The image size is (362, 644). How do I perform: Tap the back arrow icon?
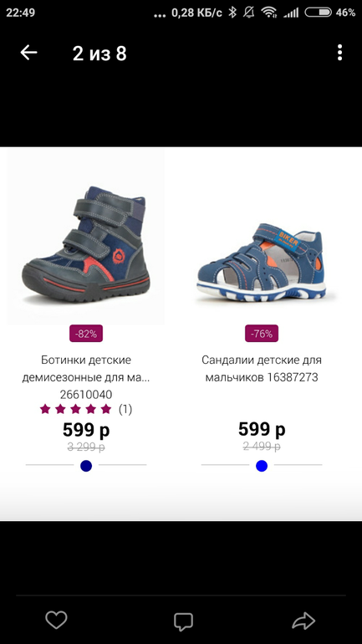point(28,53)
